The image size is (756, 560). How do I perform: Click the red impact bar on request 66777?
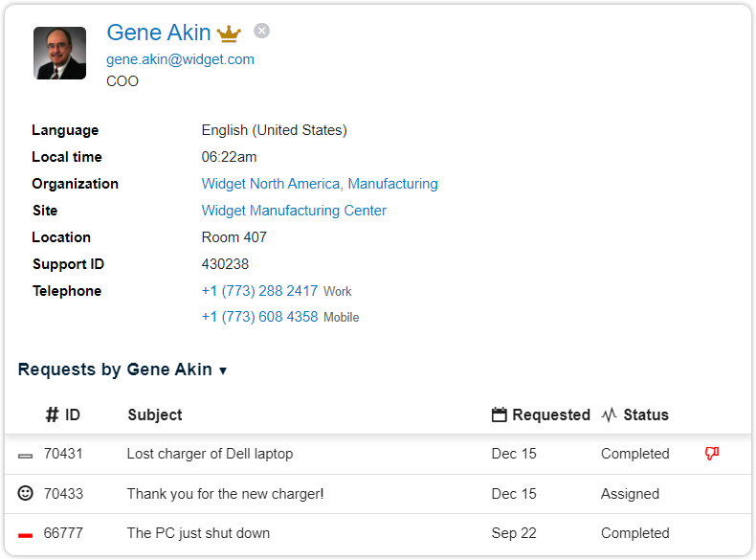coord(26,534)
